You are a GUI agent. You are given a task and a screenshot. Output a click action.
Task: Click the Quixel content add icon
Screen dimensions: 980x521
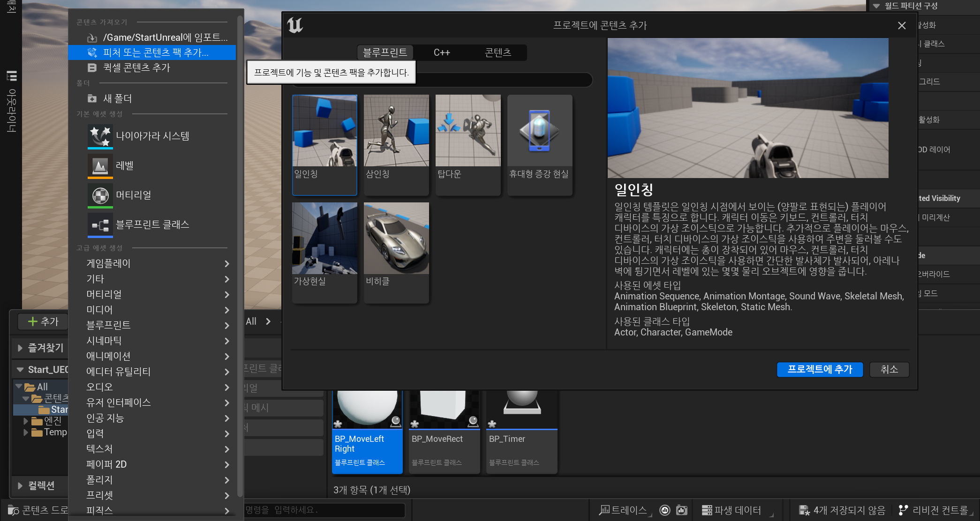coord(92,67)
